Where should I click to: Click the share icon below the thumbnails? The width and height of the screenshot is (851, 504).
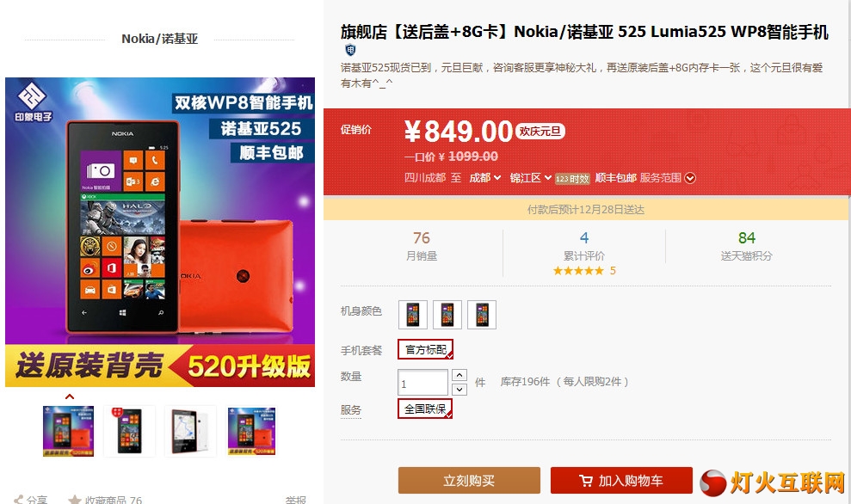pyautogui.click(x=19, y=500)
